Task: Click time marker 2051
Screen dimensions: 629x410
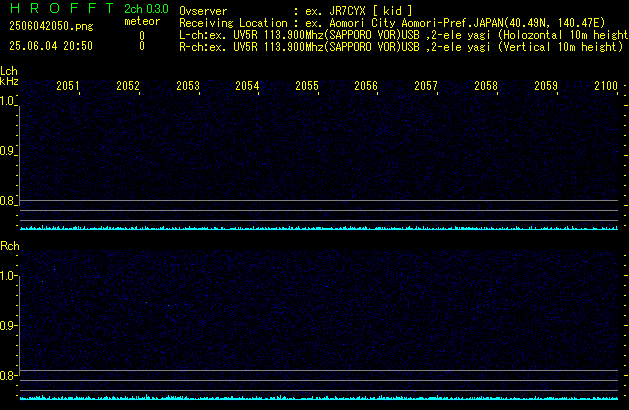Action: pos(68,86)
